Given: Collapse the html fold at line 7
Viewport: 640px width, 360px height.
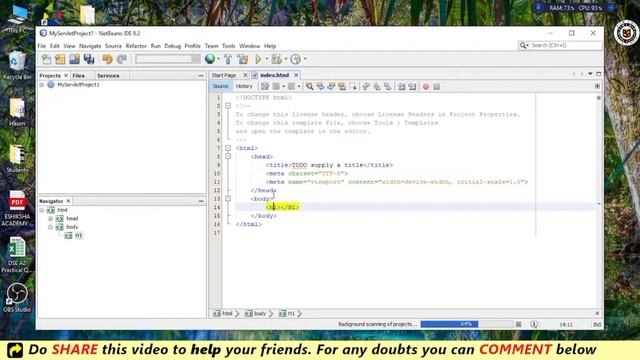Looking at the screenshot, I should pyautogui.click(x=228, y=148).
